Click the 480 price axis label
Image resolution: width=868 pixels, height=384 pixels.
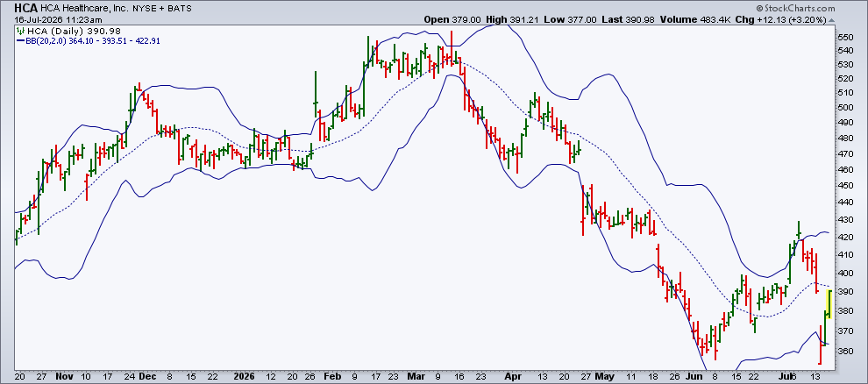(x=845, y=139)
